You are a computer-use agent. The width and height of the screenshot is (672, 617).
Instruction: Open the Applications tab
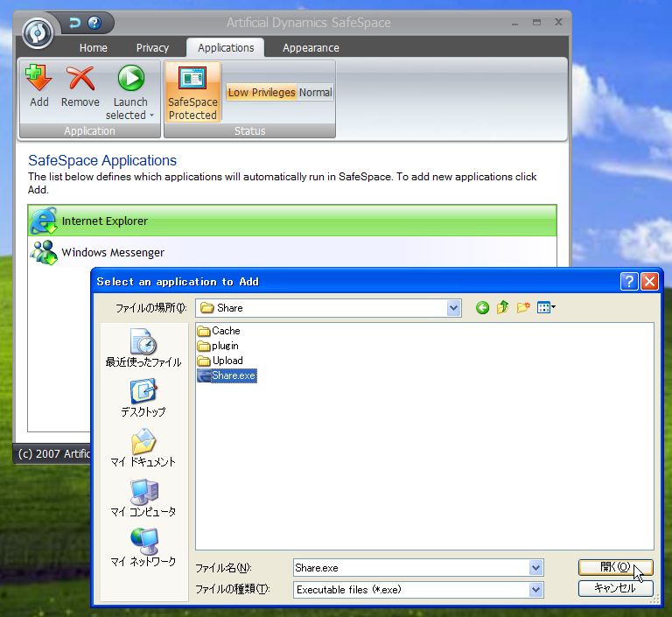pos(226,47)
